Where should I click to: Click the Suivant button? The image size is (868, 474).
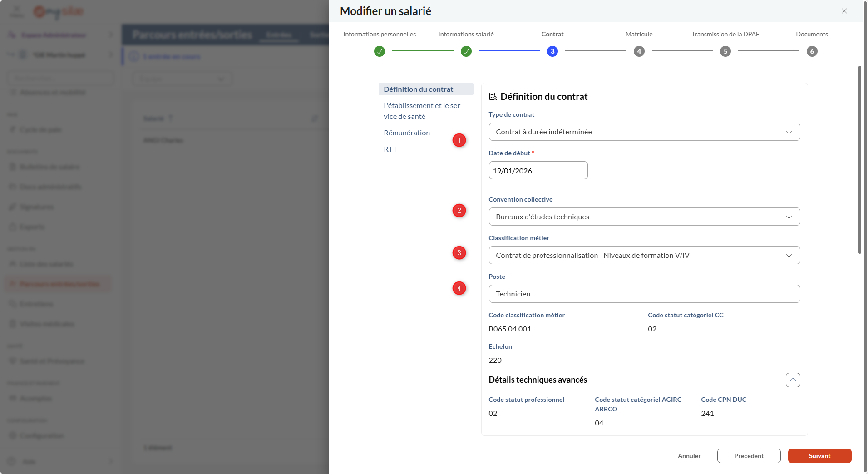point(819,456)
